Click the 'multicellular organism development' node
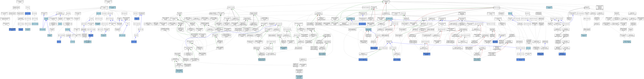This screenshot has height=79, width=644. [351, 19]
